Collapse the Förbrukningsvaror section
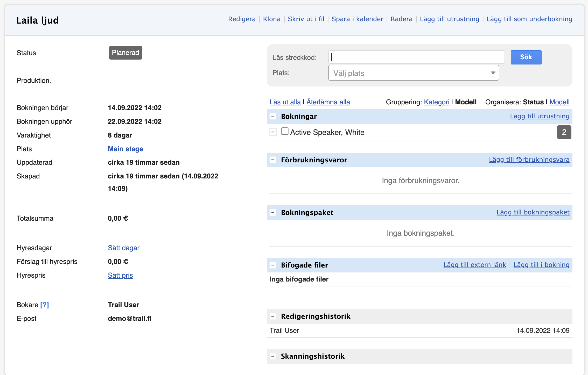Viewport: 588px width, 375px height. point(272,160)
